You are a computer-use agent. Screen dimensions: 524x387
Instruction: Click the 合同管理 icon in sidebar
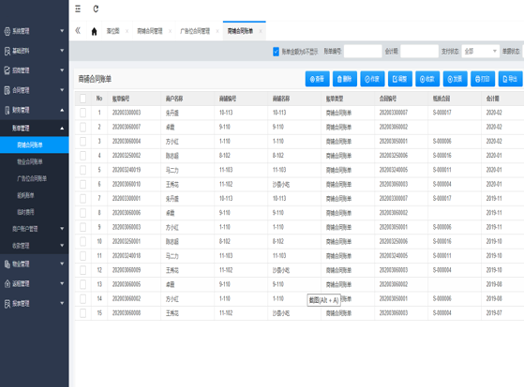click(7, 90)
